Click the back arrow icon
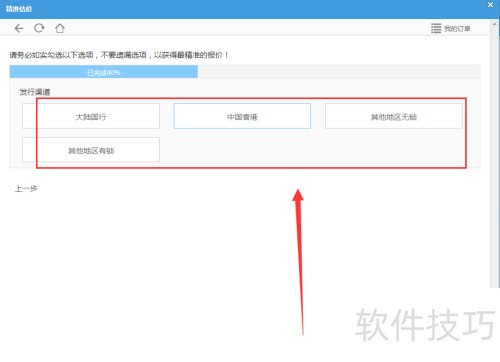 [x=19, y=28]
